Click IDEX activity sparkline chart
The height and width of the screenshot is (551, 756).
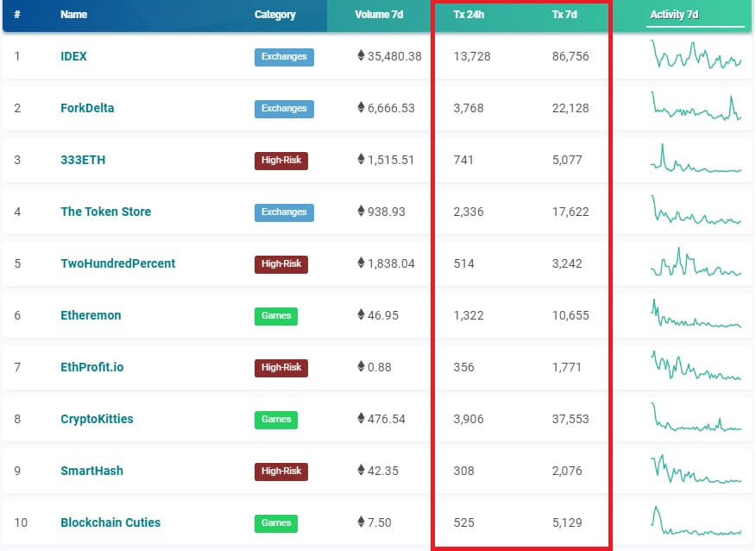[696, 55]
